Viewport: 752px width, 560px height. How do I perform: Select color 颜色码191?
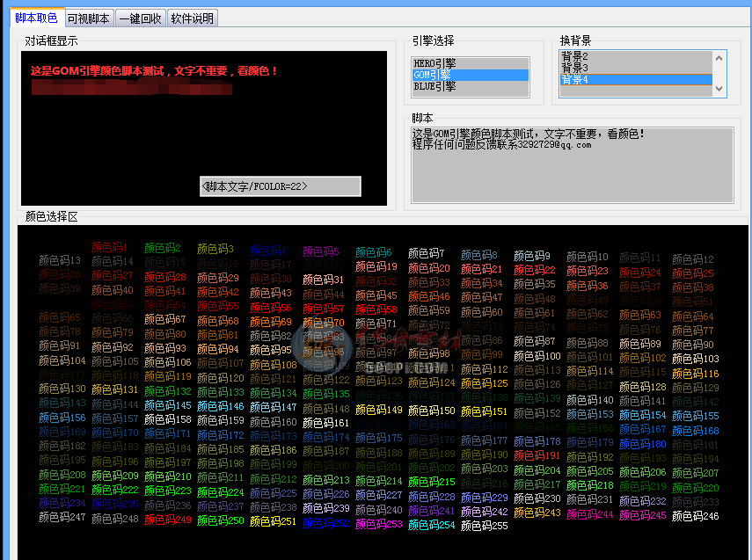[537, 455]
